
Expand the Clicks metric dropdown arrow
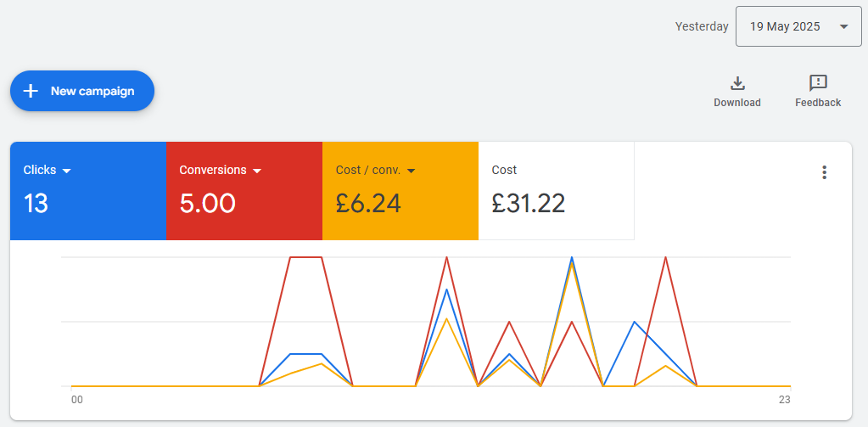click(67, 171)
